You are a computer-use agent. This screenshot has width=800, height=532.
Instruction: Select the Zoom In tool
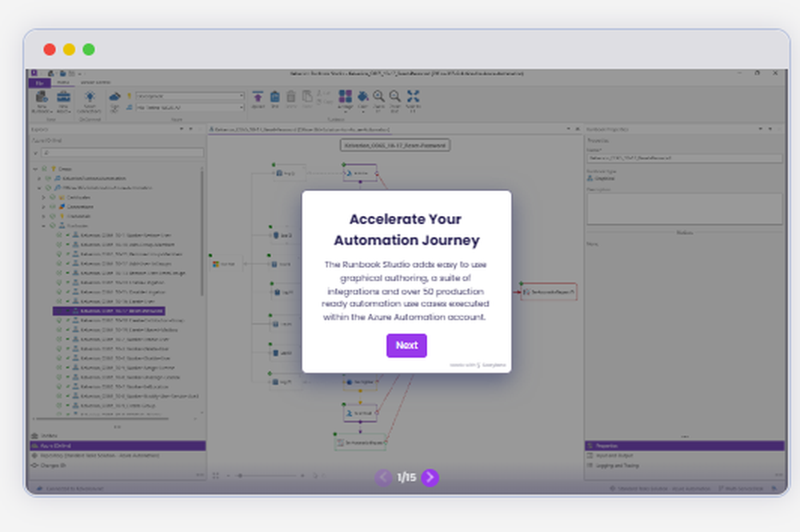point(378,98)
